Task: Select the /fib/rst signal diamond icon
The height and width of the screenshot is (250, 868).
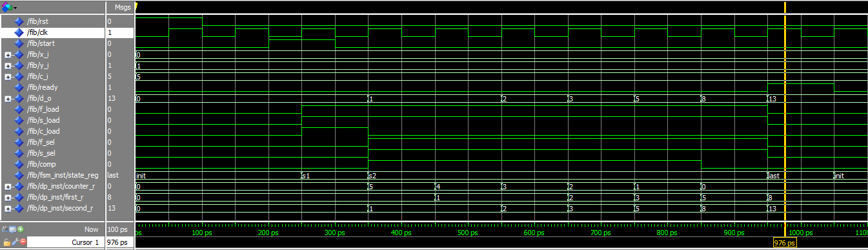Action: [x=19, y=21]
